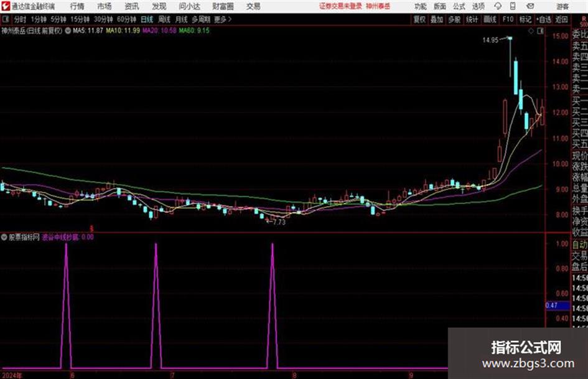Open the 交易 menu

point(253,6)
